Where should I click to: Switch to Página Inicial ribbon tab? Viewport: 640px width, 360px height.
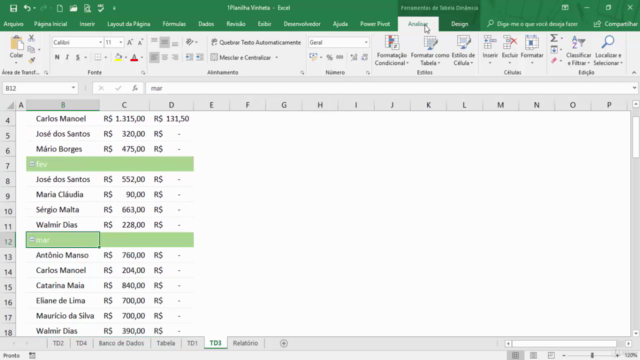click(x=51, y=24)
